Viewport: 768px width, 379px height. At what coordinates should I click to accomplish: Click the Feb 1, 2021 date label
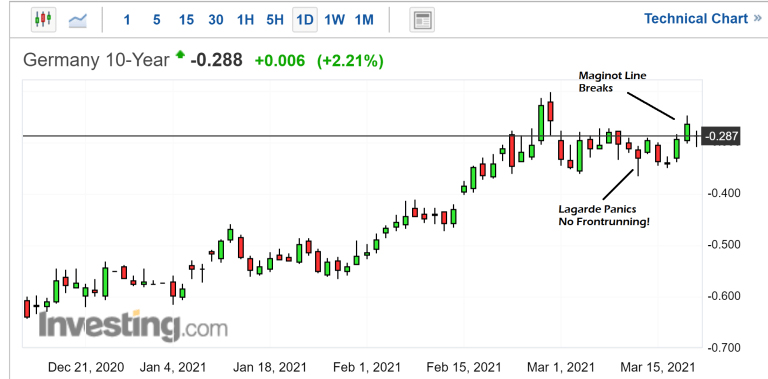click(367, 367)
